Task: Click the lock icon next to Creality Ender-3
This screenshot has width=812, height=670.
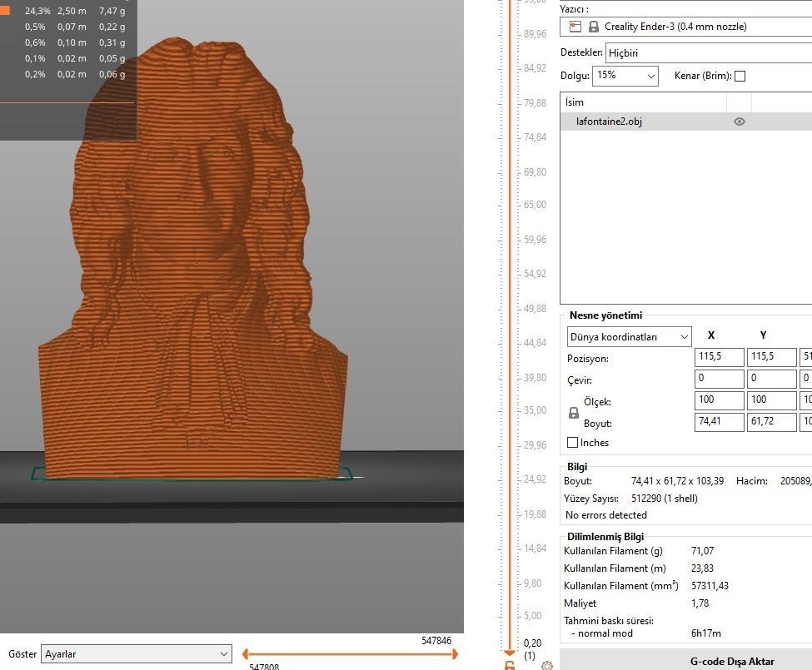Action: tap(594, 27)
